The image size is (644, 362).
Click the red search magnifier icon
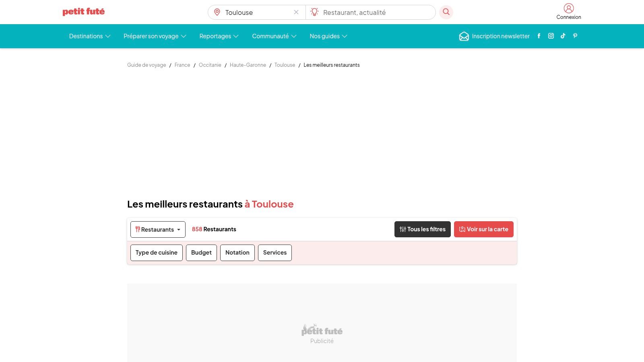[x=446, y=12]
